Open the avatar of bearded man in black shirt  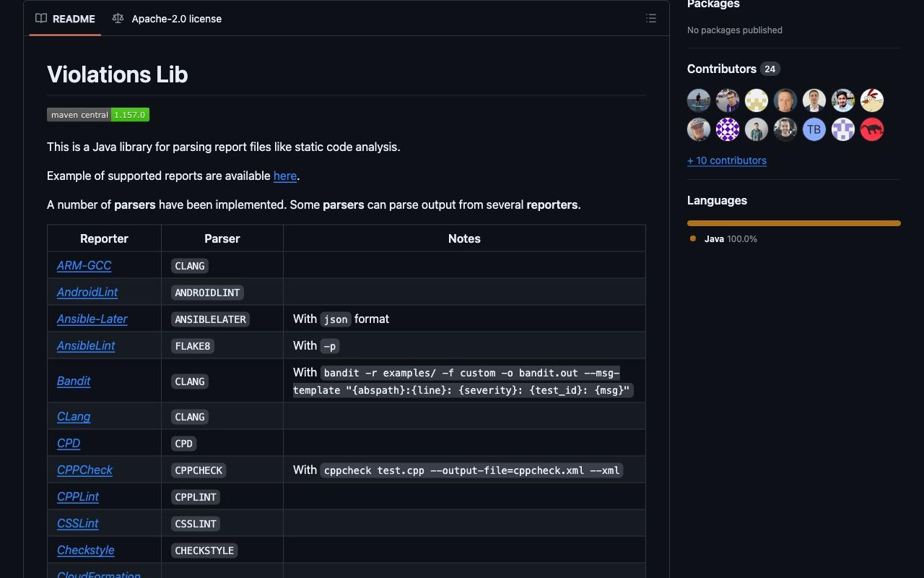[785, 129]
